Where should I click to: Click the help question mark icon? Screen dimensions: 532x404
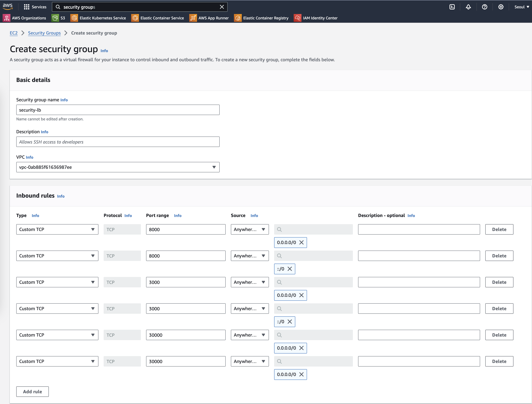pyautogui.click(x=484, y=7)
